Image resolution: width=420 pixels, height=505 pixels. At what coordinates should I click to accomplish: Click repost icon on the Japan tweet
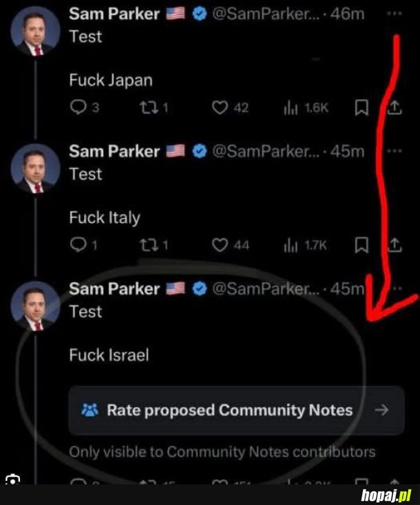(x=148, y=107)
